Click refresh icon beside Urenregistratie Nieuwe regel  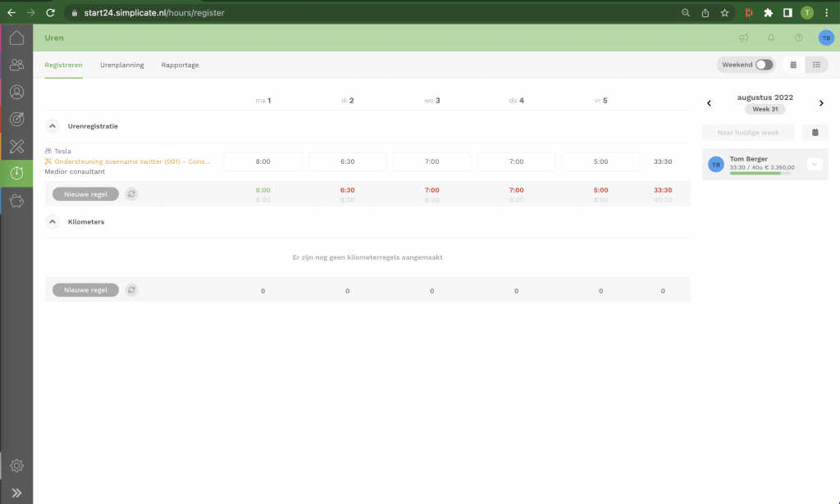(x=131, y=194)
